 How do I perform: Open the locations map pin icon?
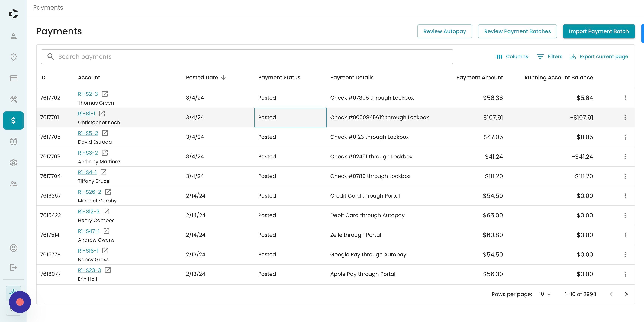point(14,57)
